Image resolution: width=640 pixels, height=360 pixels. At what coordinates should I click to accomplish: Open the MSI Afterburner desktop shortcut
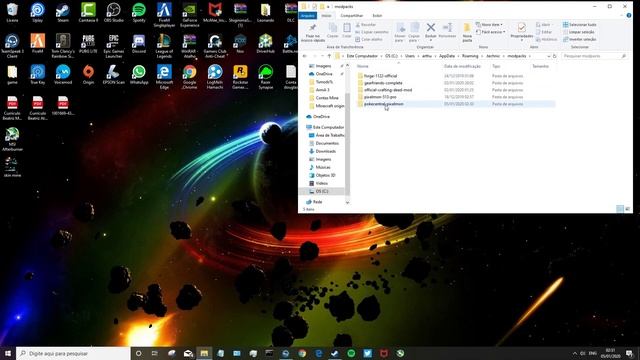click(x=12, y=140)
